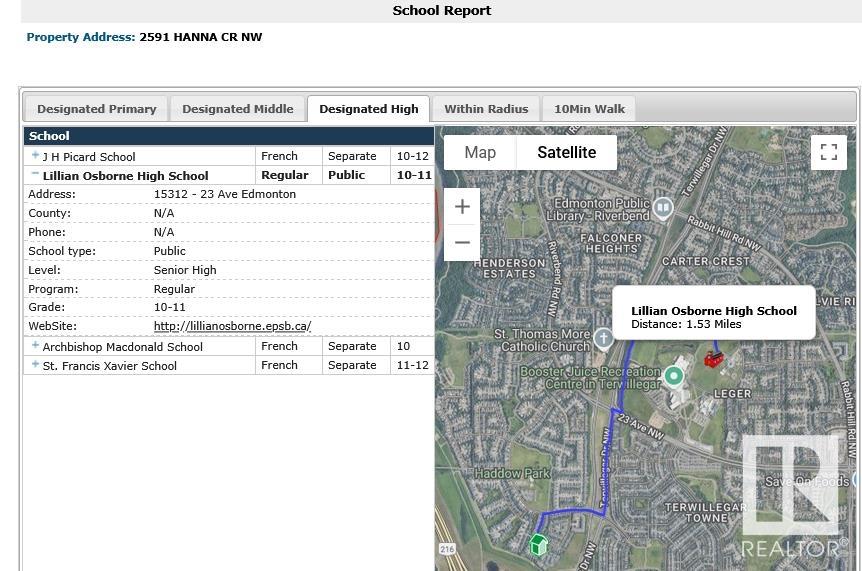
Task: Switch map to Map view
Action: click(x=480, y=152)
